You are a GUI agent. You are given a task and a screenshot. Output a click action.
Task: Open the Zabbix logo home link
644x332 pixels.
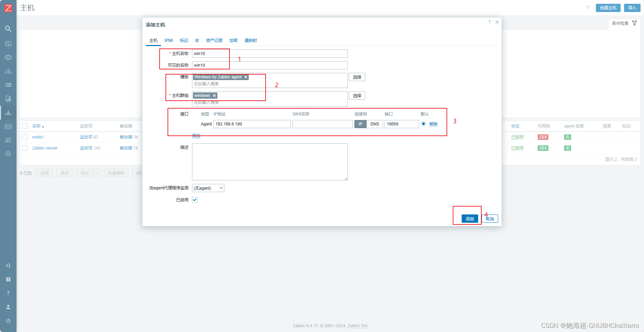[8, 8]
